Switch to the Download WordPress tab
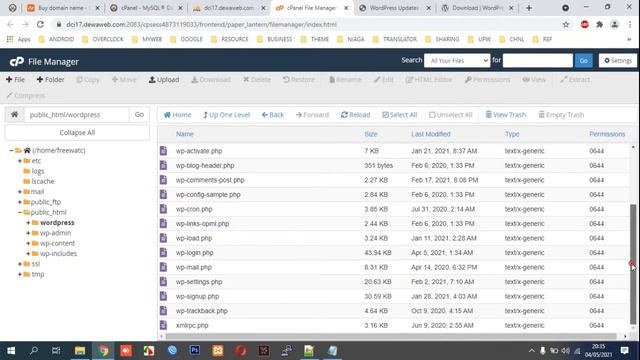 477,8
